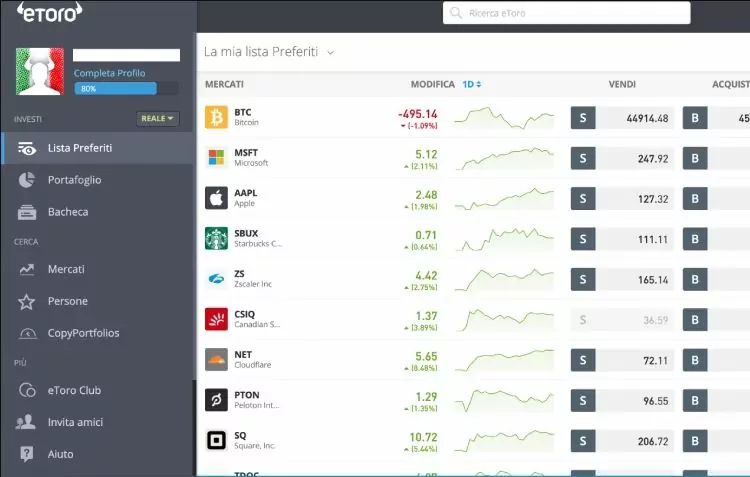Image resolution: width=750 pixels, height=477 pixels.
Task: Click the Apple logo icon
Action: (x=216, y=198)
